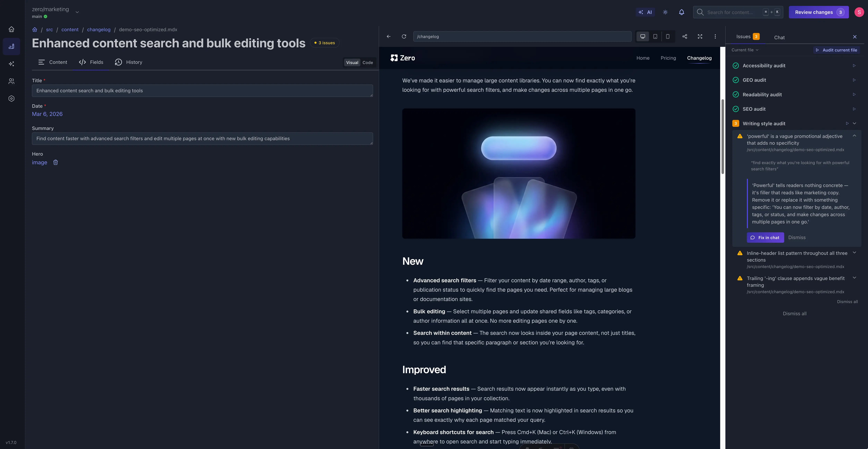This screenshot has width=868, height=449.
Task: Click Audit current file
Action: [836, 50]
